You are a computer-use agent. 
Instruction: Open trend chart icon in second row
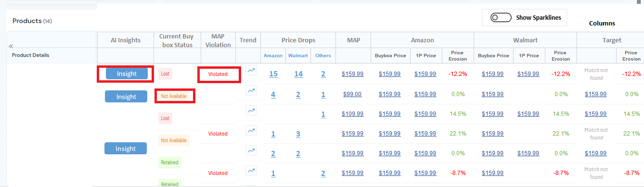(251, 90)
